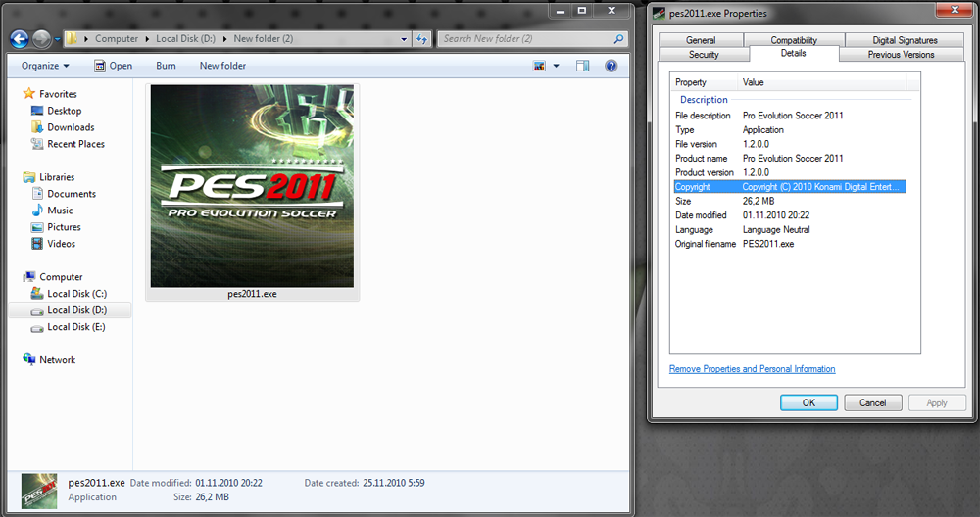Open the Organize menu
The width and height of the screenshot is (980, 517).
point(45,66)
